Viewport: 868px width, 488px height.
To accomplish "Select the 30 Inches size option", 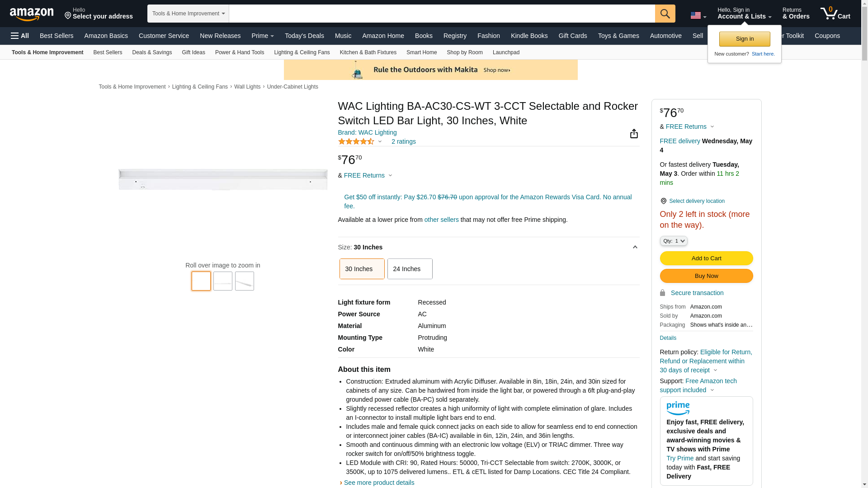I will click(x=362, y=269).
